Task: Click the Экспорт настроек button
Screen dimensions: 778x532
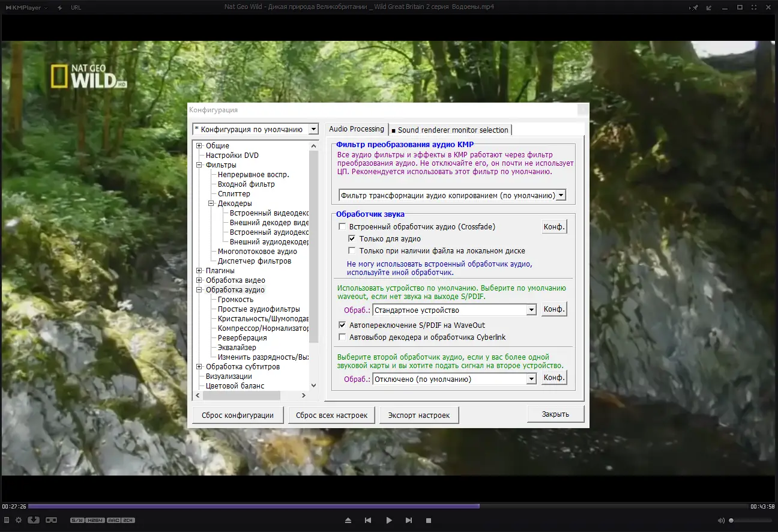Action: point(419,415)
